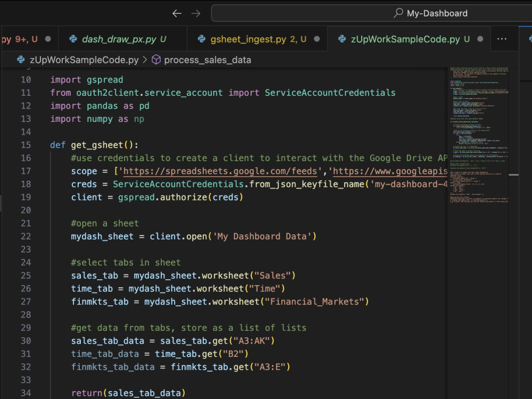The width and height of the screenshot is (532, 399).
Task: Click the breadcrumb cube symbol icon
Action: (156, 60)
